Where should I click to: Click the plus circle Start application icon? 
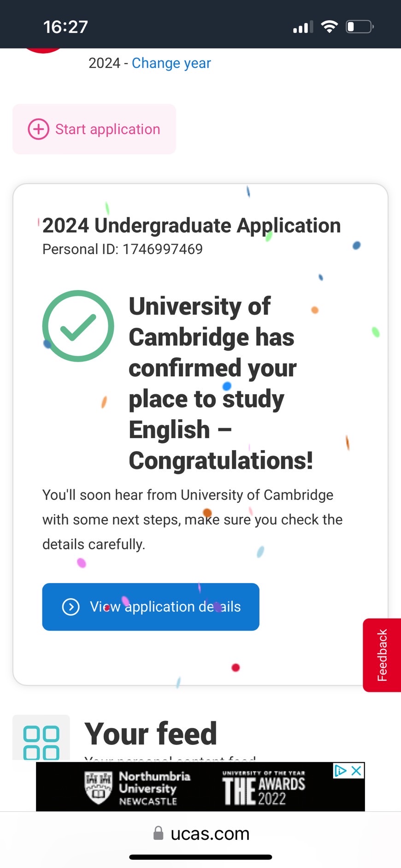click(x=39, y=129)
